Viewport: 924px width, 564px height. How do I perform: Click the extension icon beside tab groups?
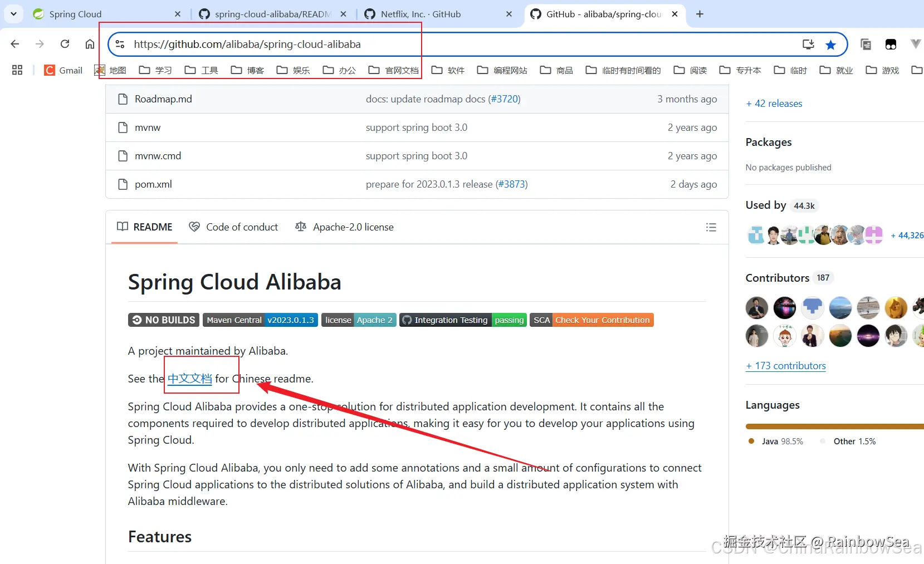(891, 45)
